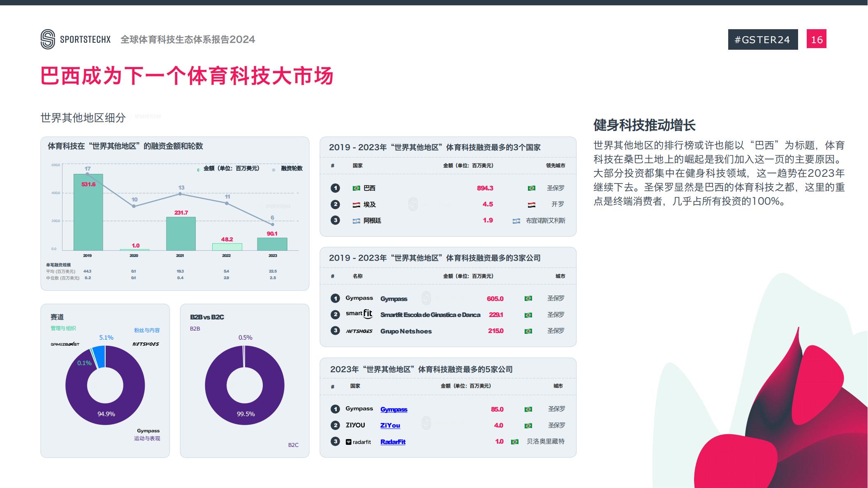Image resolution: width=868 pixels, height=488 pixels.
Task: Click the 粉丝与内容 category label
Action: click(x=147, y=330)
